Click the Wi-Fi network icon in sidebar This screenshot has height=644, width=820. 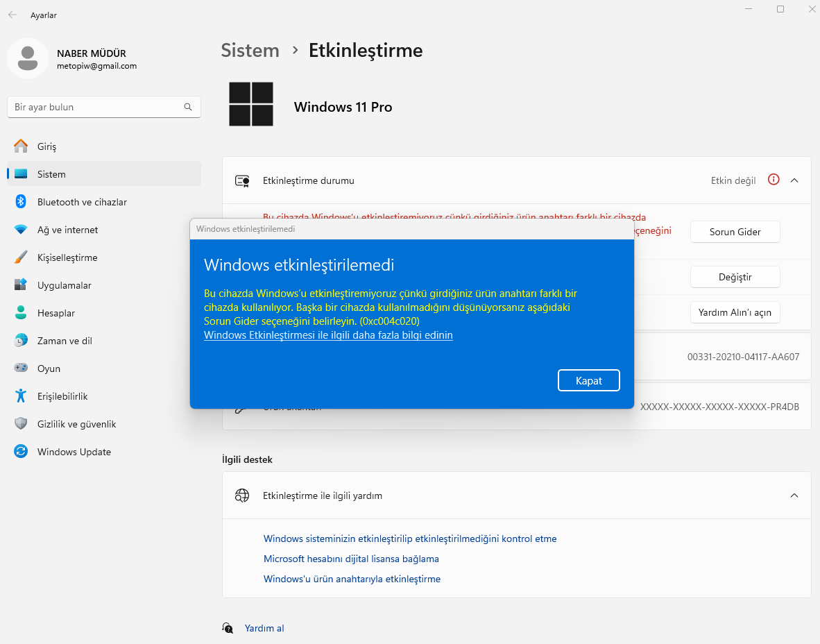click(x=21, y=229)
